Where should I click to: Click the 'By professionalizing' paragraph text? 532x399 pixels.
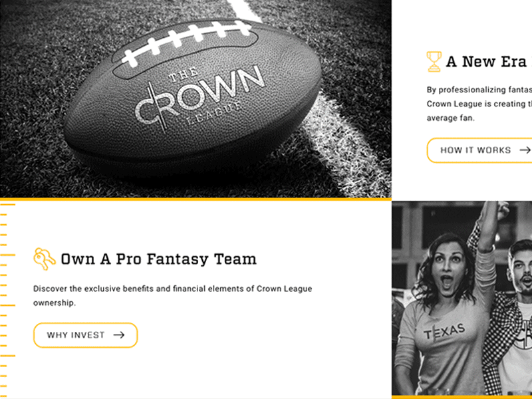click(479, 104)
